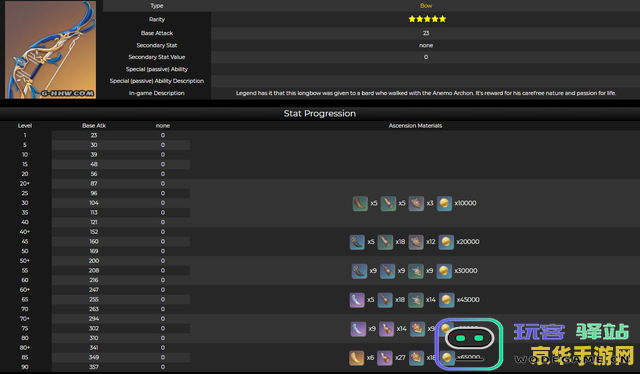Click the yellow Bow type link
This screenshot has width=640, height=374.
pyautogui.click(x=426, y=6)
